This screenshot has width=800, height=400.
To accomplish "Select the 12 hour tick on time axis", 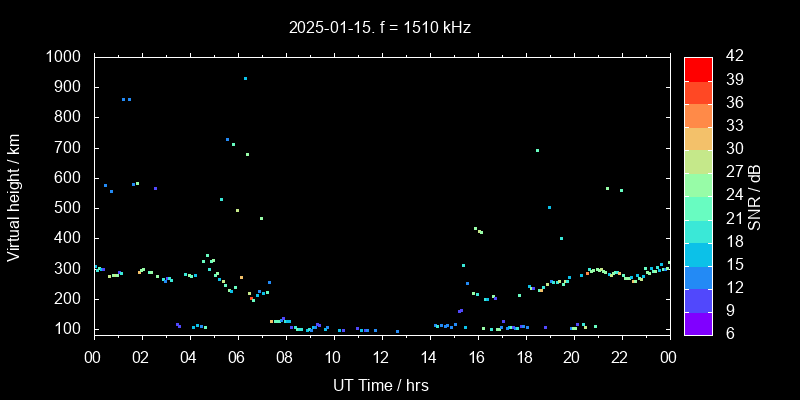I will pyautogui.click(x=381, y=357).
